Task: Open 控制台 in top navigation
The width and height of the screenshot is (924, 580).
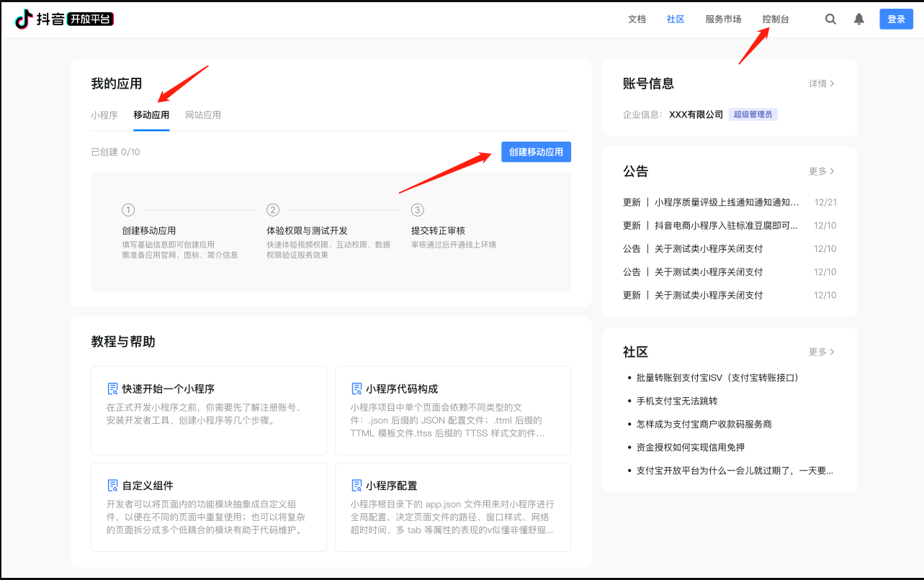Action: pos(776,19)
